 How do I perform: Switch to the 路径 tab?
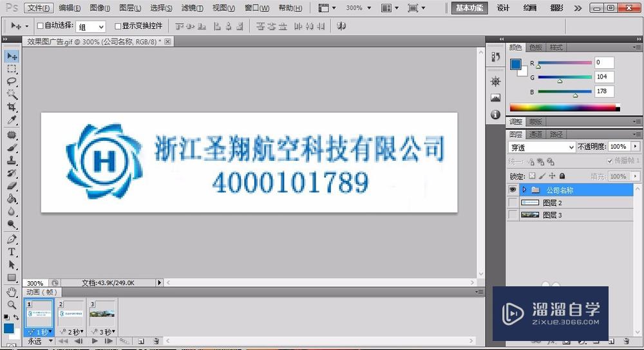(556, 134)
